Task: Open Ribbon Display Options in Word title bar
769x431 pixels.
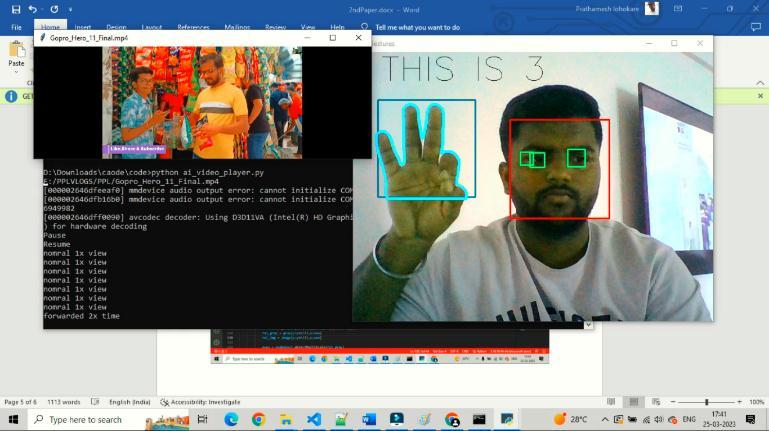Action: coord(678,9)
